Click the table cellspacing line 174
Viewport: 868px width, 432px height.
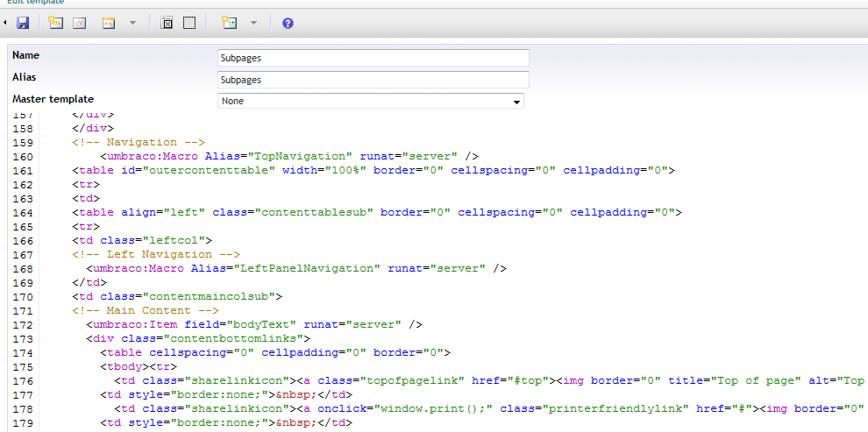point(275,353)
